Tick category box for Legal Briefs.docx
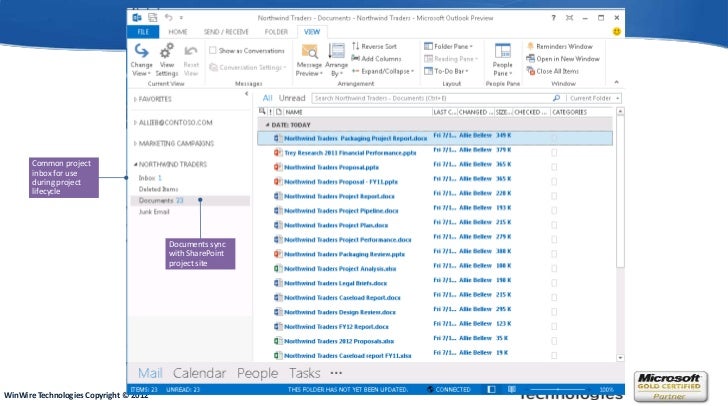This screenshot has width=728, height=406. (554, 283)
